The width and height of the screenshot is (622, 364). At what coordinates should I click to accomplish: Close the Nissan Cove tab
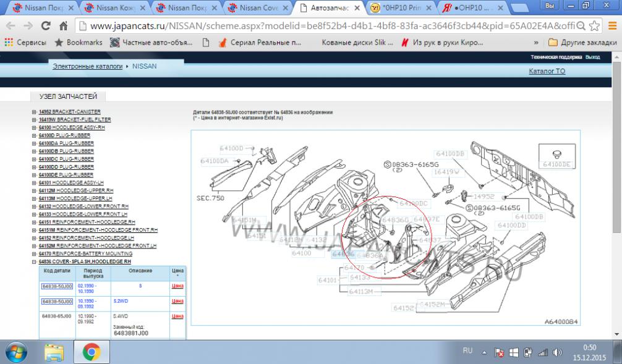[285, 8]
